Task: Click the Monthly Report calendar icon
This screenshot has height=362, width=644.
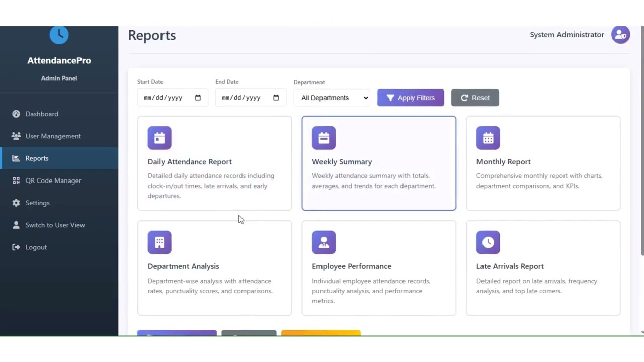Action: point(488,138)
